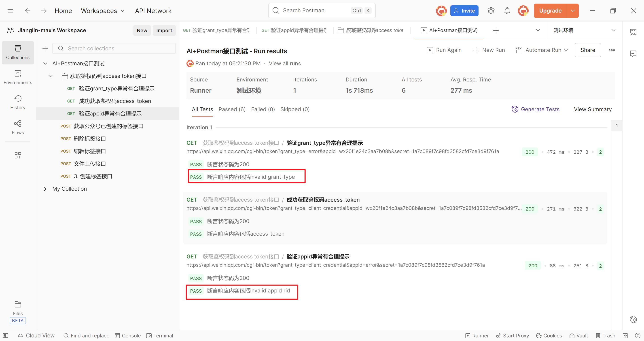Open Files BETA in the sidebar
Viewport: 644px width, 341px height.
(18, 312)
